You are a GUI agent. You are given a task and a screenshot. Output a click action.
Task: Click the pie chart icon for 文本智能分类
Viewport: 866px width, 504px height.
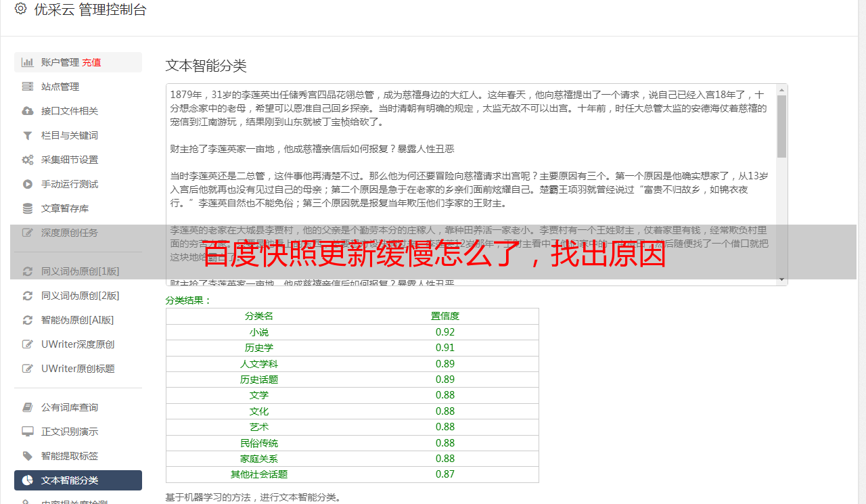tap(28, 480)
